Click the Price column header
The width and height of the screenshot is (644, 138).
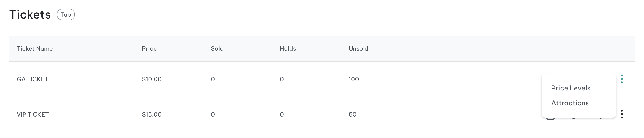pyautogui.click(x=149, y=49)
